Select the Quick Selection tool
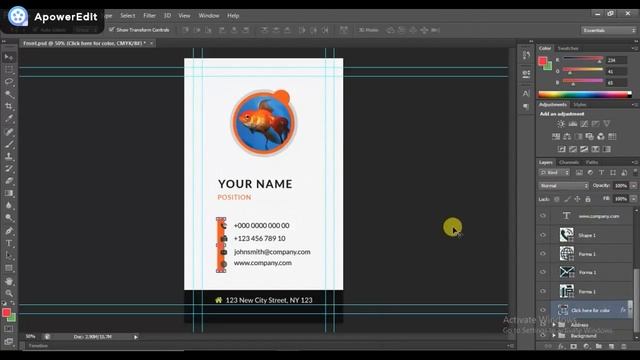 pyautogui.click(x=9, y=94)
